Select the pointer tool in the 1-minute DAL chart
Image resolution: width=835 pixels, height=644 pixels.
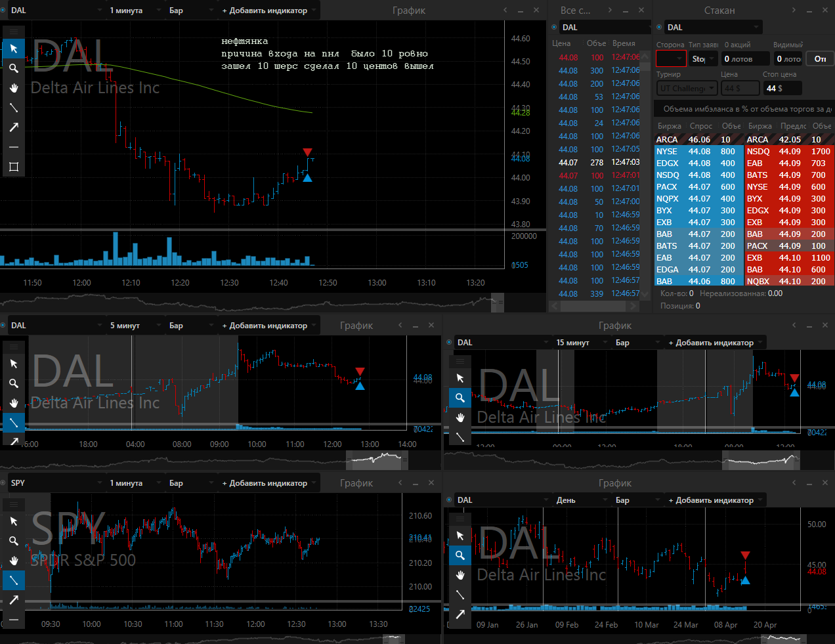[x=13, y=49]
